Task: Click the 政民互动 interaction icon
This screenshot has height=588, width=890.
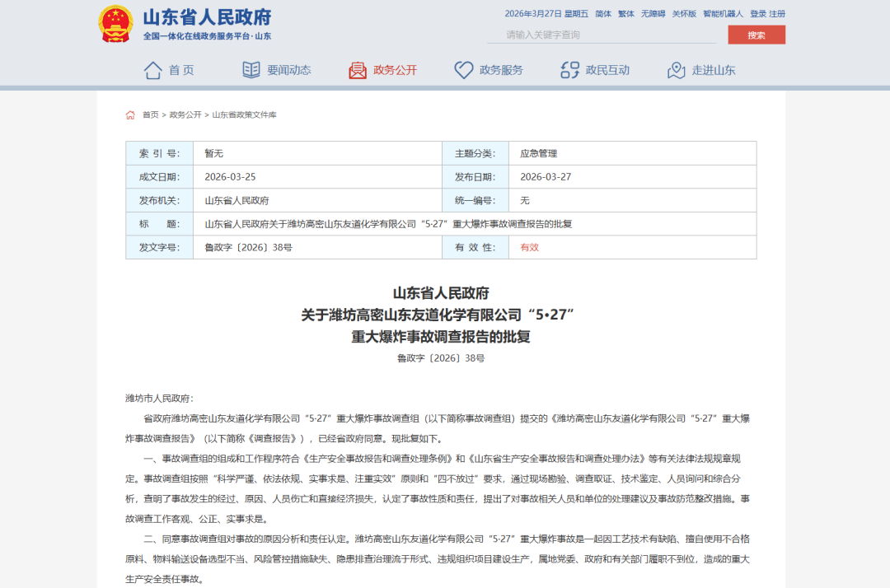Action: click(x=569, y=70)
